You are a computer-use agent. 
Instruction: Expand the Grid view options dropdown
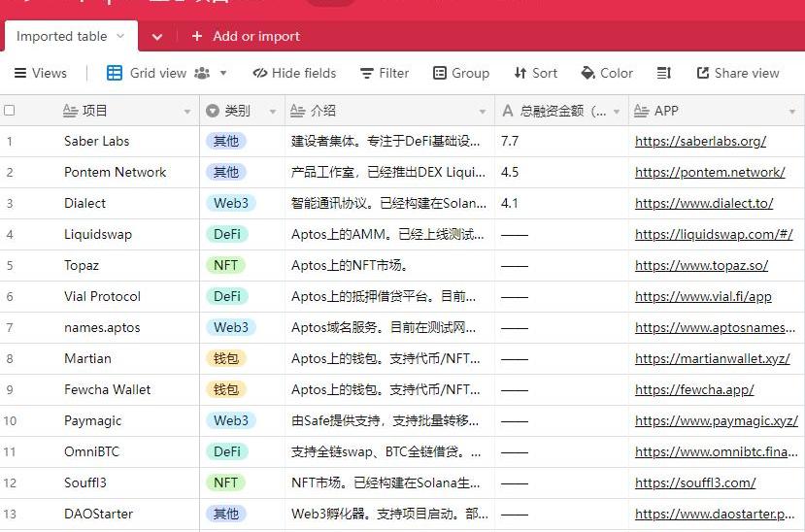coord(223,73)
